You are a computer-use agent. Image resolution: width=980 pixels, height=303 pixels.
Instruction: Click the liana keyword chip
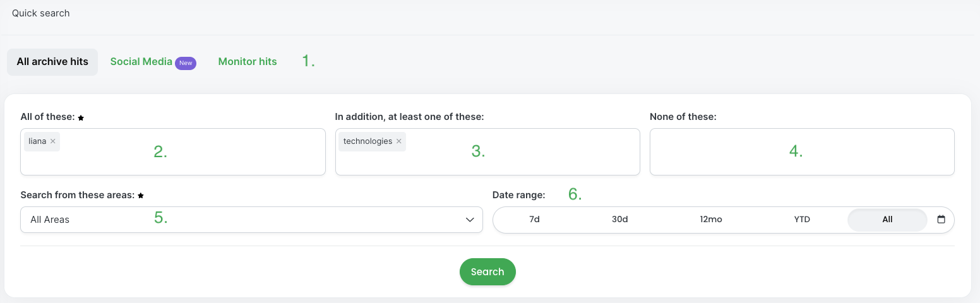click(x=38, y=141)
